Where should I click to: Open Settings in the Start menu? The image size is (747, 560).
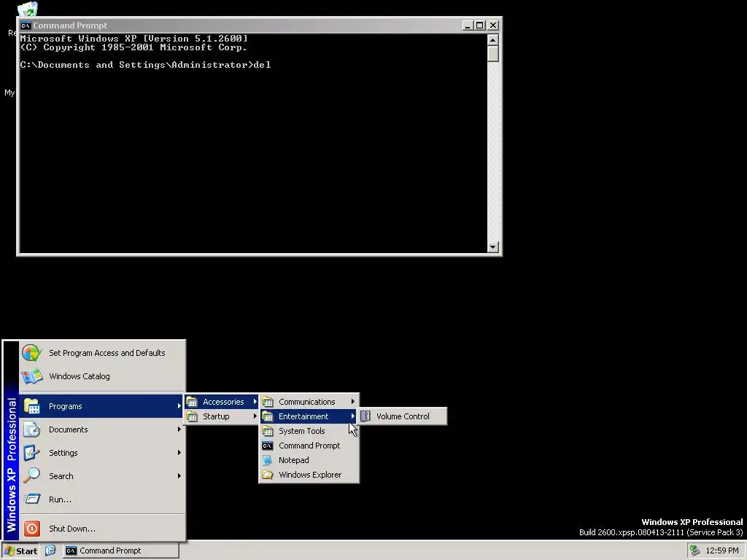click(101, 453)
